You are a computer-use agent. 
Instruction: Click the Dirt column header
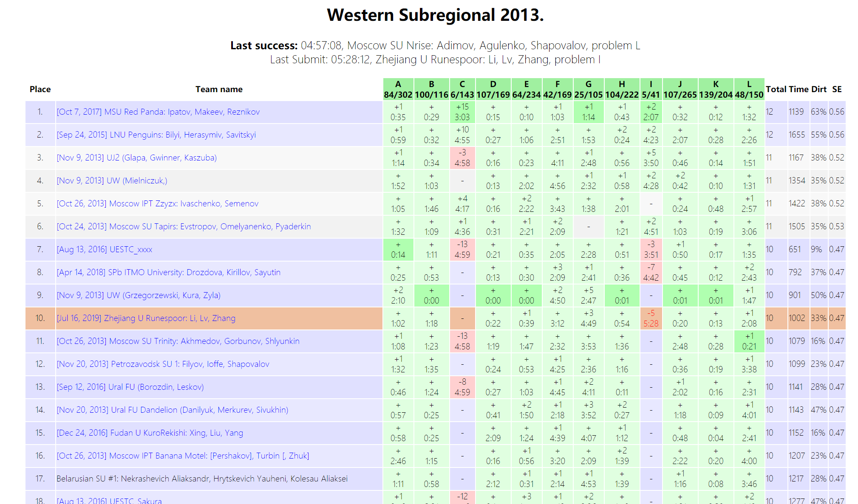(818, 89)
